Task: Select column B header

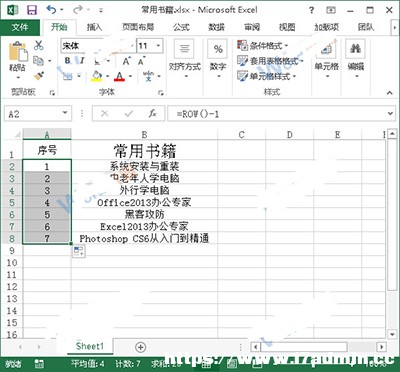Action: coord(144,134)
